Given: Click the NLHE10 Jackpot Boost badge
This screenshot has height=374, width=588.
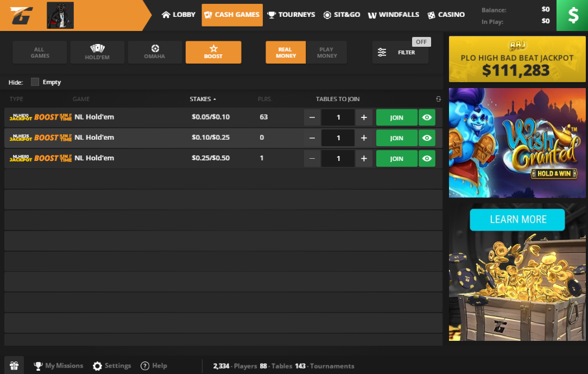Looking at the screenshot, I should point(40,117).
